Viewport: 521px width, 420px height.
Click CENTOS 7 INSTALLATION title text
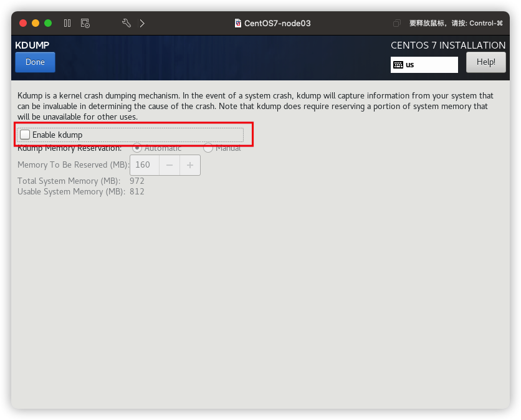[x=448, y=45]
